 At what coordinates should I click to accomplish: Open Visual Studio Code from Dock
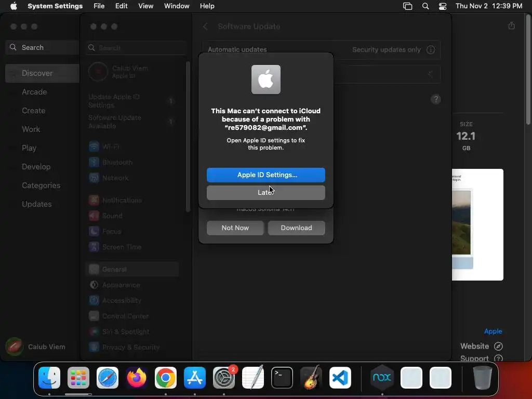point(340,378)
